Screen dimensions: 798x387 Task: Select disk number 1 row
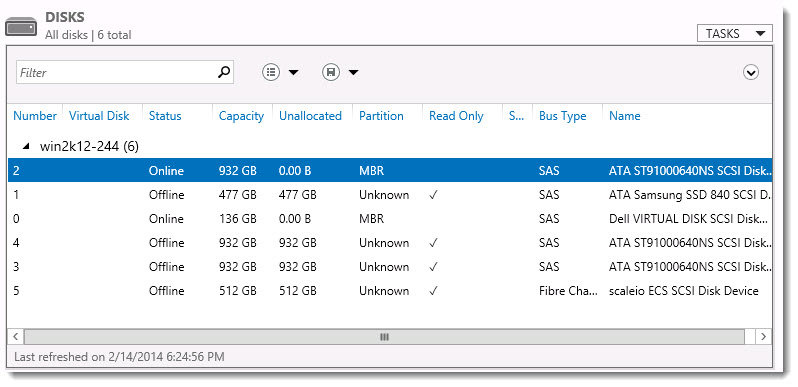click(390, 195)
